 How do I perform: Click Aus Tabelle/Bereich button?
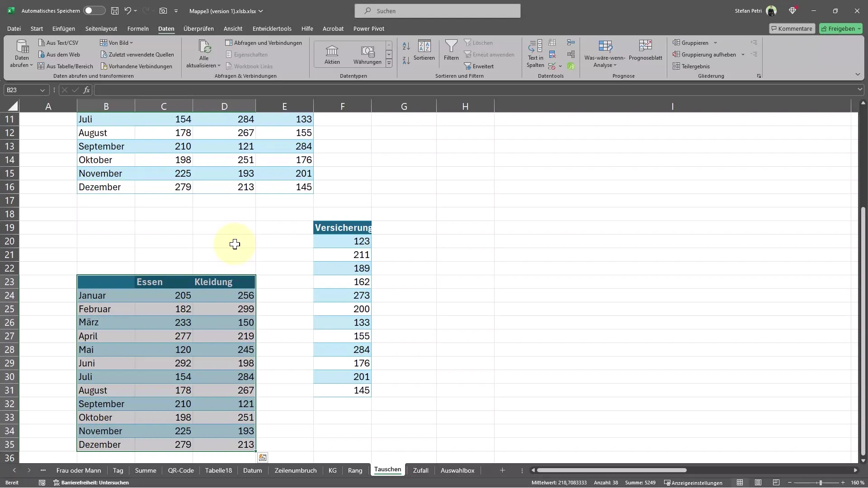66,66
